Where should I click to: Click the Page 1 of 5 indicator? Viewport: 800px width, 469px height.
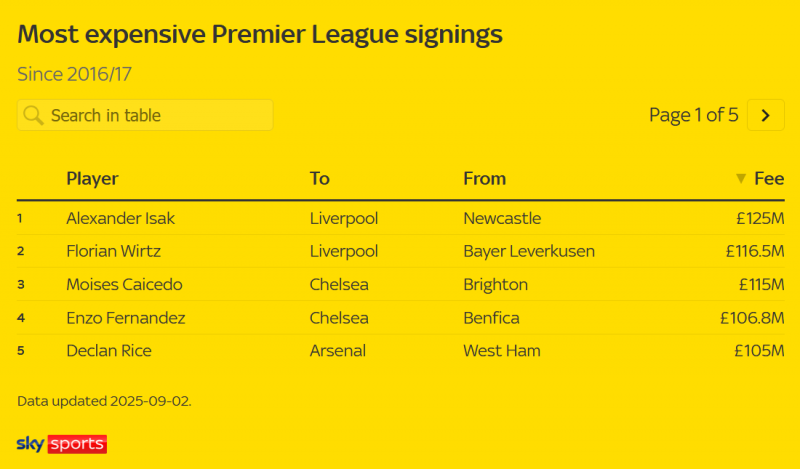click(693, 115)
